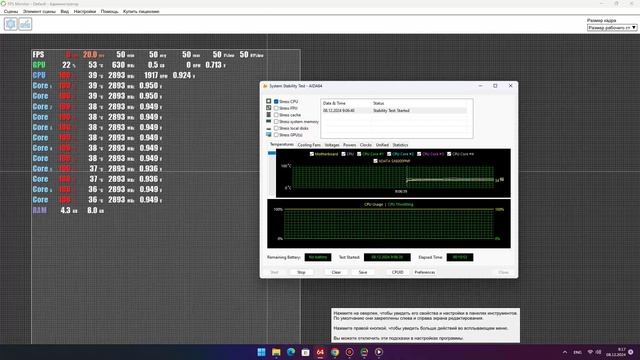Click the gear settings toolbar icon in FPS Monitor
This screenshot has height=360, width=640.
11,24
